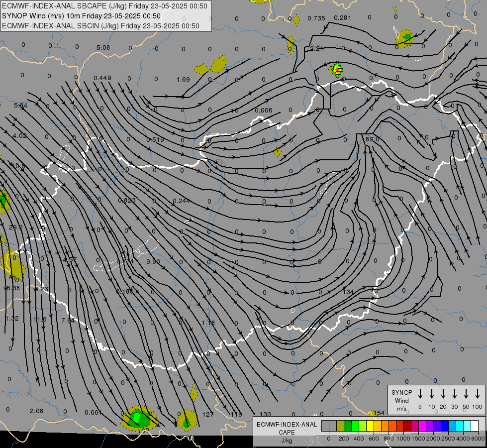Click the 200 tick label on the CAPE scale
The image size is (487, 448).
click(344, 439)
